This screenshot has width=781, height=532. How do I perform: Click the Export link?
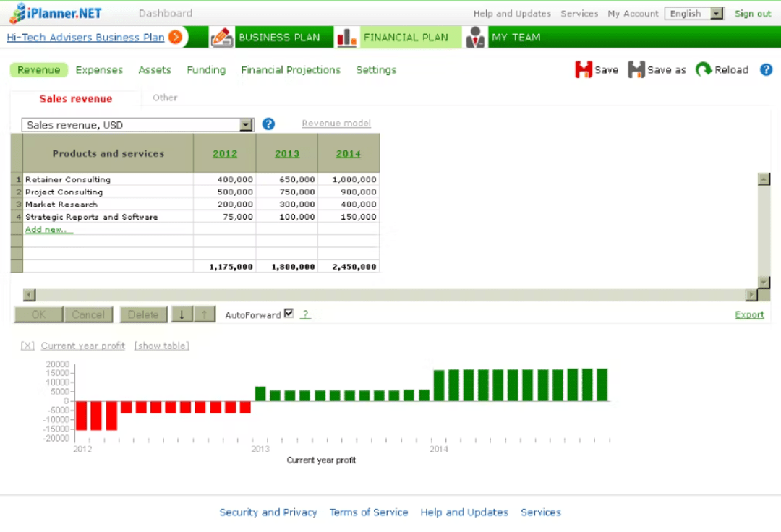click(749, 314)
